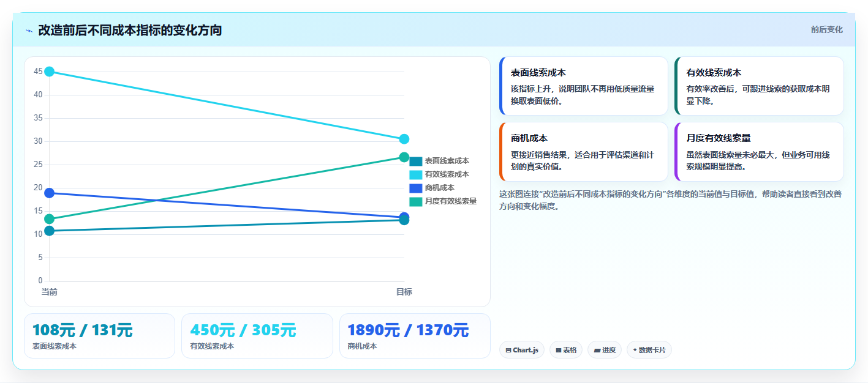Select the 进度 tag
The image size is (868, 383).
(x=605, y=350)
